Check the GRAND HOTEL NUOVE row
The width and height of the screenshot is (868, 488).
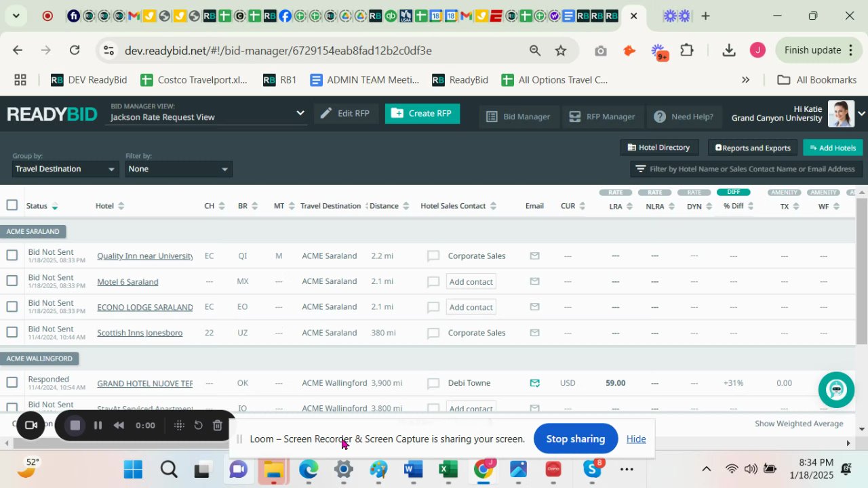[x=12, y=382]
